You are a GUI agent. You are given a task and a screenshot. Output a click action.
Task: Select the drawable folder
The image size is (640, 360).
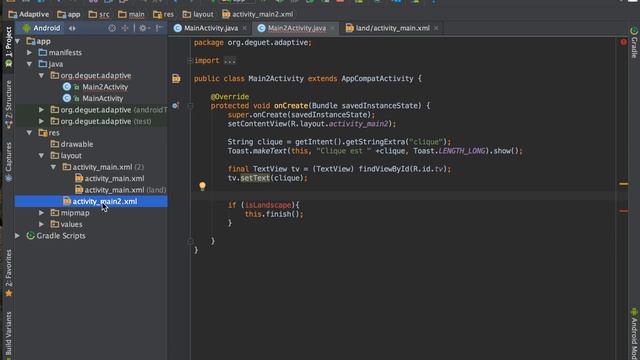(x=77, y=144)
